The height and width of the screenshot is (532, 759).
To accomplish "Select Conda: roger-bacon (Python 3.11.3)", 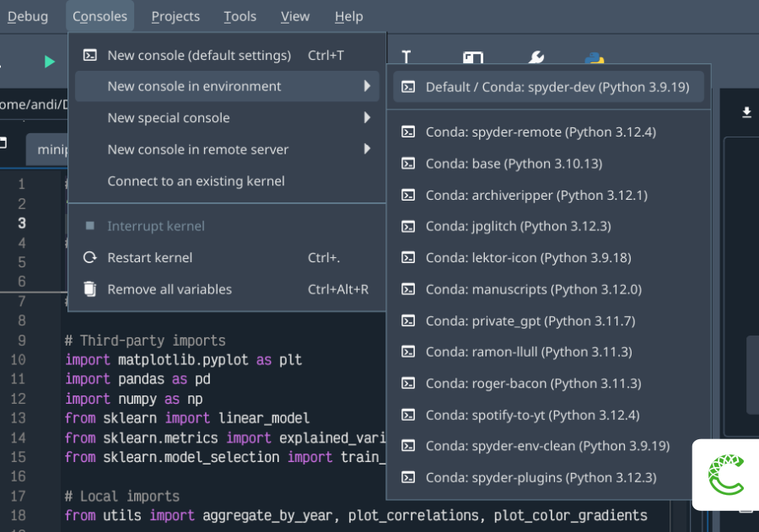I will [548, 384].
